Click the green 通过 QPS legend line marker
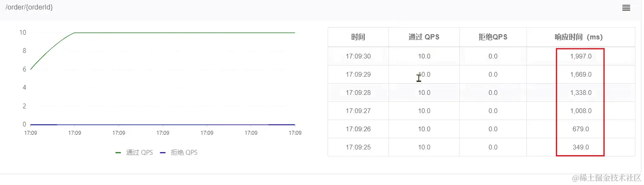 tap(118, 153)
